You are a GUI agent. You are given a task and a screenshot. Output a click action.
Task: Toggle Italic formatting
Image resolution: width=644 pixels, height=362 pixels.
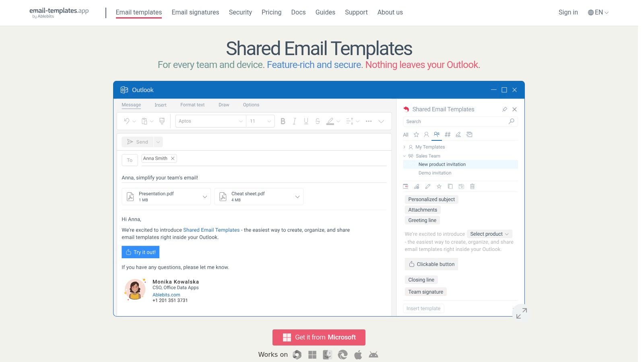[x=294, y=121]
